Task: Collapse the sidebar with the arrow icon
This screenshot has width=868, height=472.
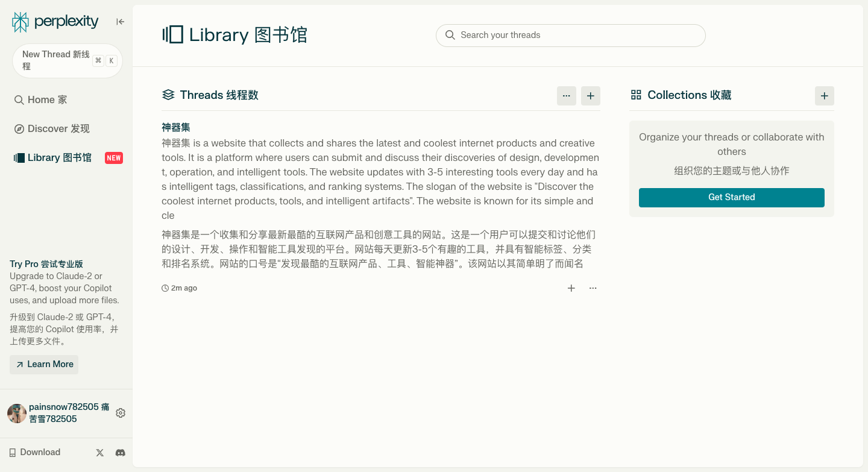Action: pos(120,22)
